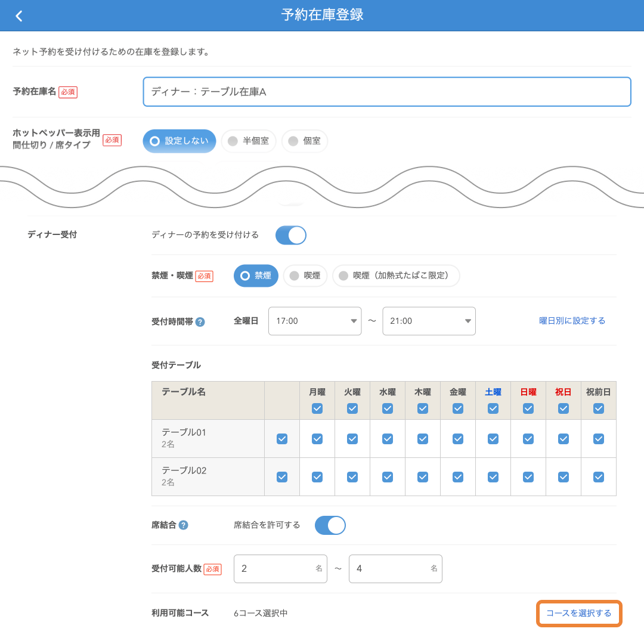This screenshot has width=644, height=644.
Task: Toggle 席結合を許可する switch
Action: [330, 525]
